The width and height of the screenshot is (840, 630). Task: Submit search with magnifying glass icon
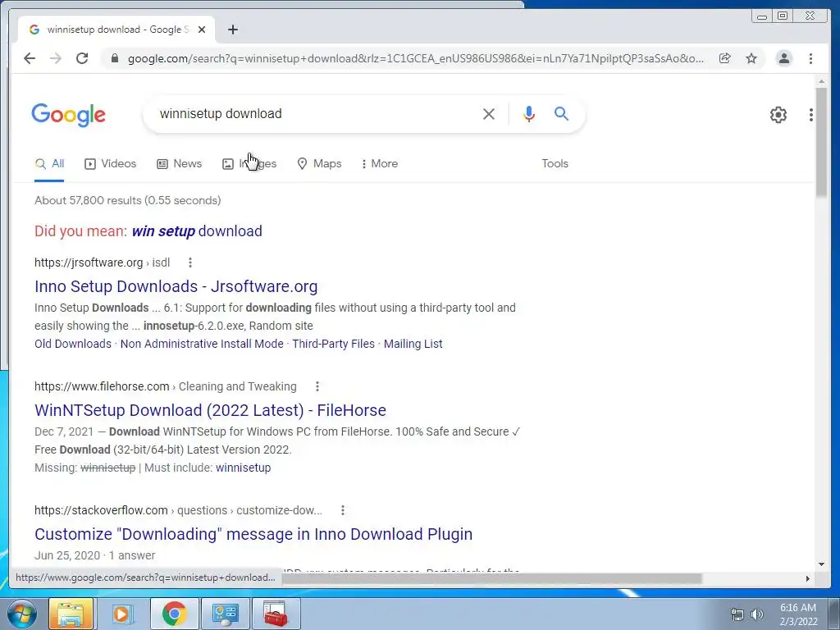coord(561,113)
